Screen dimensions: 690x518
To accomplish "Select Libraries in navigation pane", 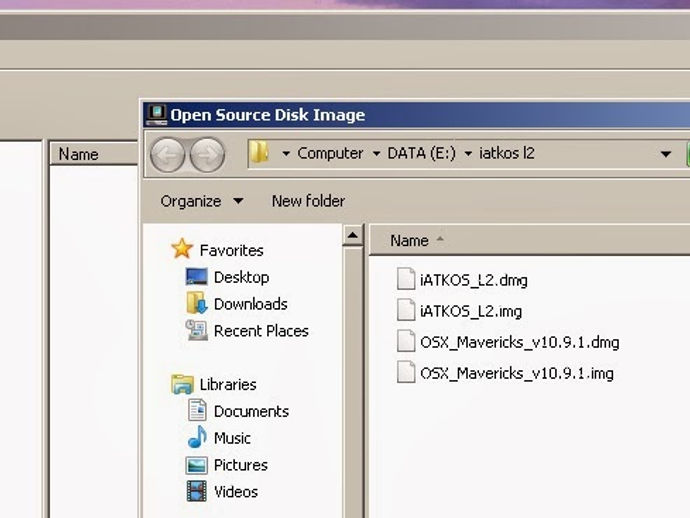I will pyautogui.click(x=228, y=384).
